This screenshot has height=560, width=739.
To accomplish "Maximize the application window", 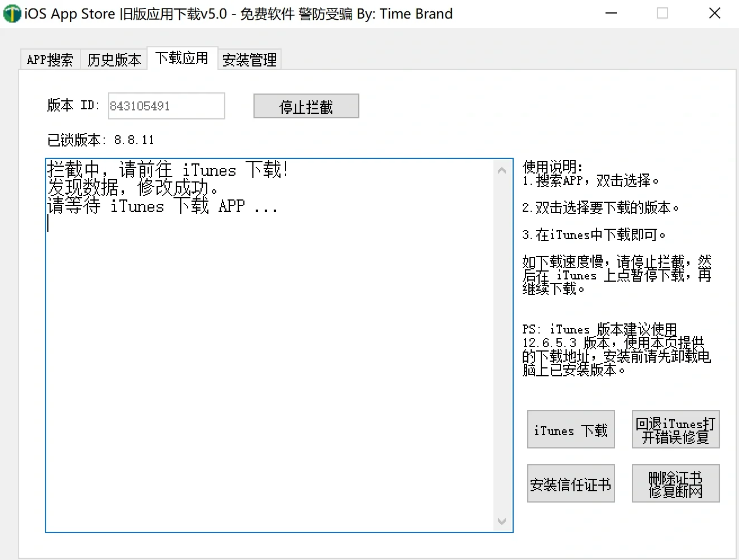I will point(662,13).
